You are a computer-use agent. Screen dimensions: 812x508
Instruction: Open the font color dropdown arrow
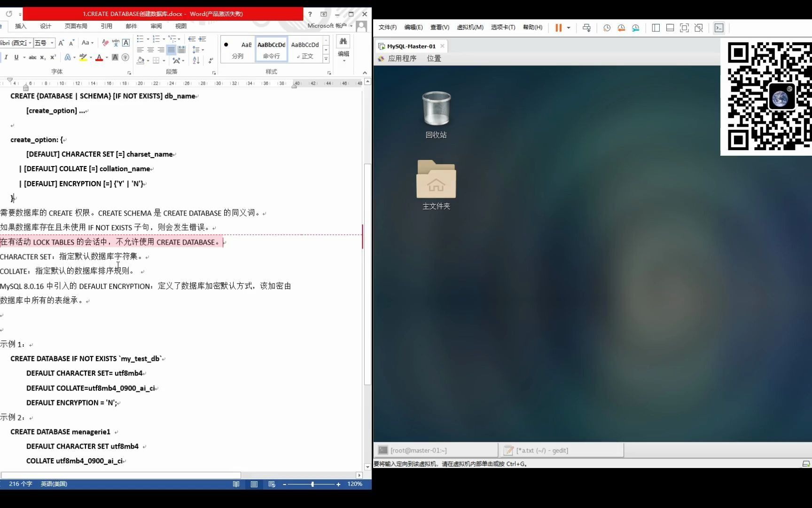point(107,57)
